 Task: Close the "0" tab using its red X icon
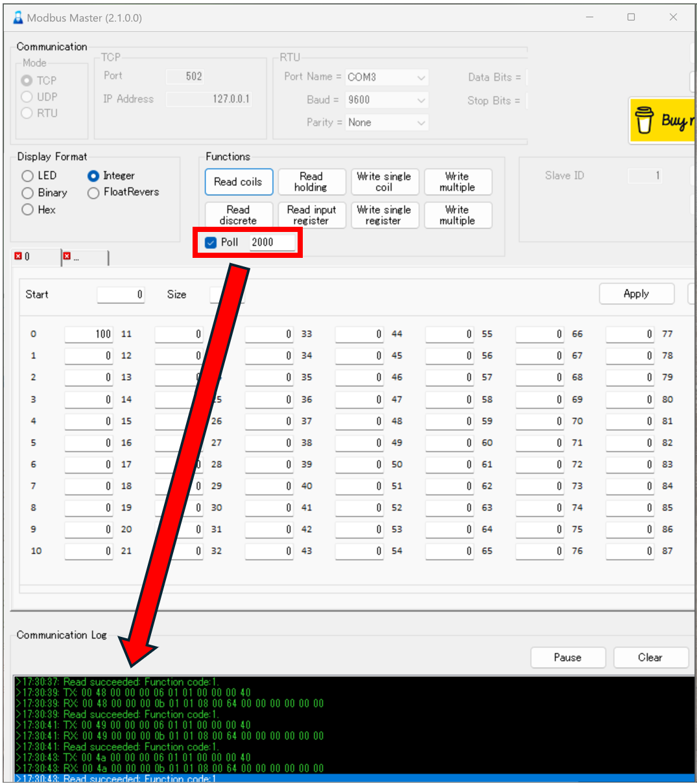point(18,256)
